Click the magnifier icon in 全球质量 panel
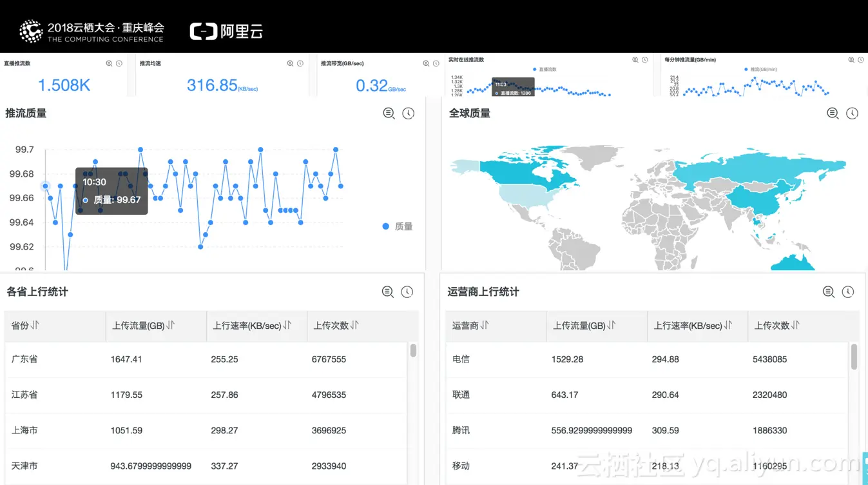 pyautogui.click(x=833, y=114)
